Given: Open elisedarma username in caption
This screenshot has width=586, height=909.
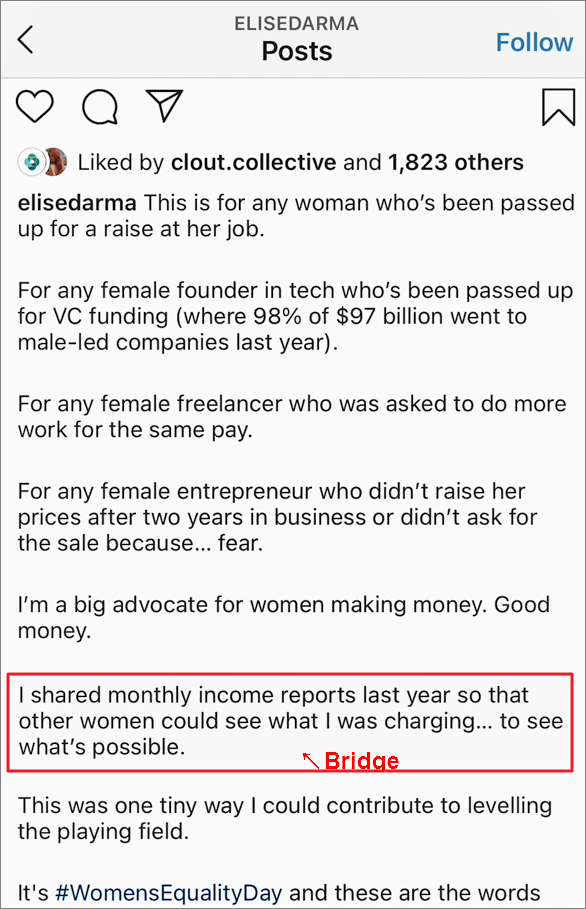Looking at the screenshot, I should tap(77, 203).
